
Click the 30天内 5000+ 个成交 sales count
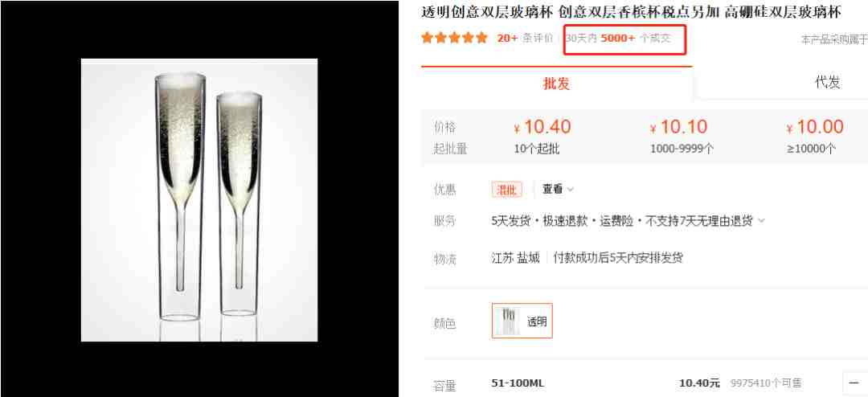618,39
